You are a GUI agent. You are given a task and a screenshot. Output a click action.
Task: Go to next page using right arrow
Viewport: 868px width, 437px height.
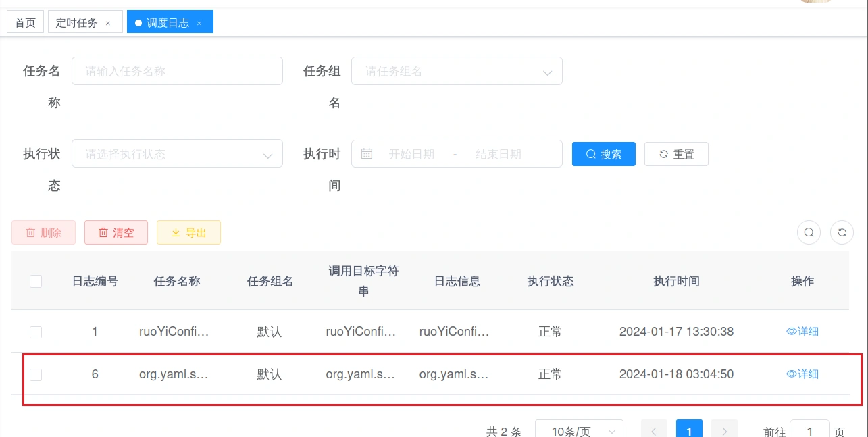coord(724,431)
